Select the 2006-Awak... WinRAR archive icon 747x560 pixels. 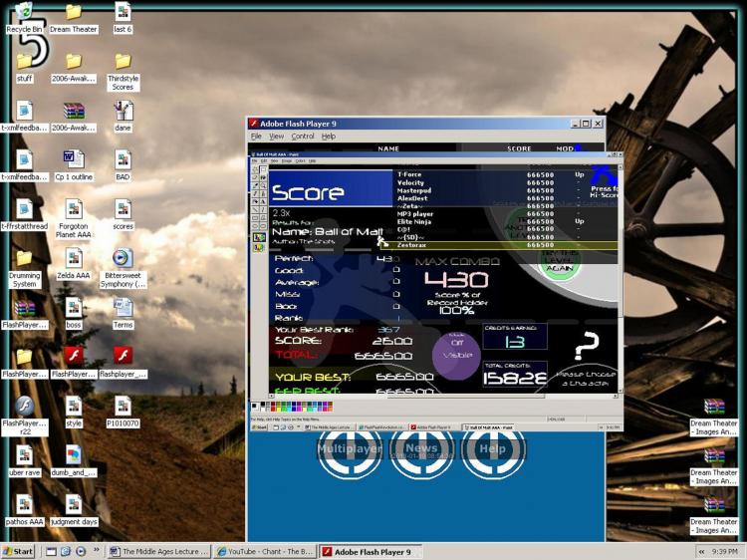(74, 117)
